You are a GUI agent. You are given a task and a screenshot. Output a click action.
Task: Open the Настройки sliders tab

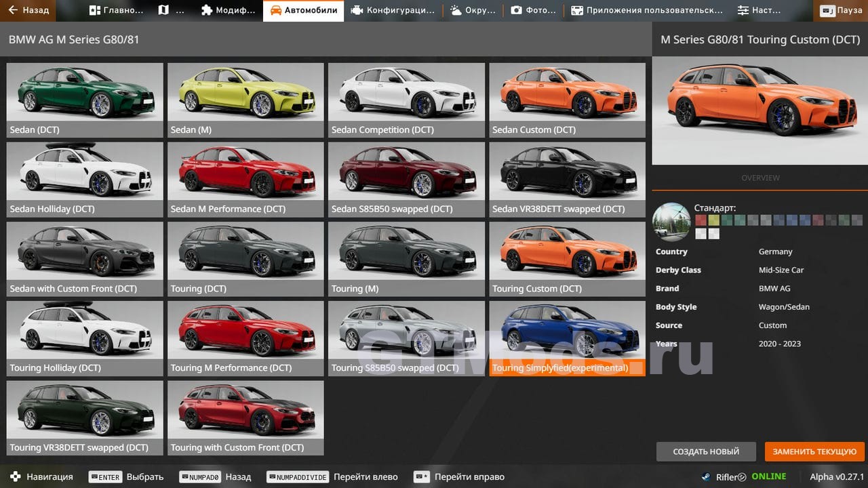coord(759,10)
